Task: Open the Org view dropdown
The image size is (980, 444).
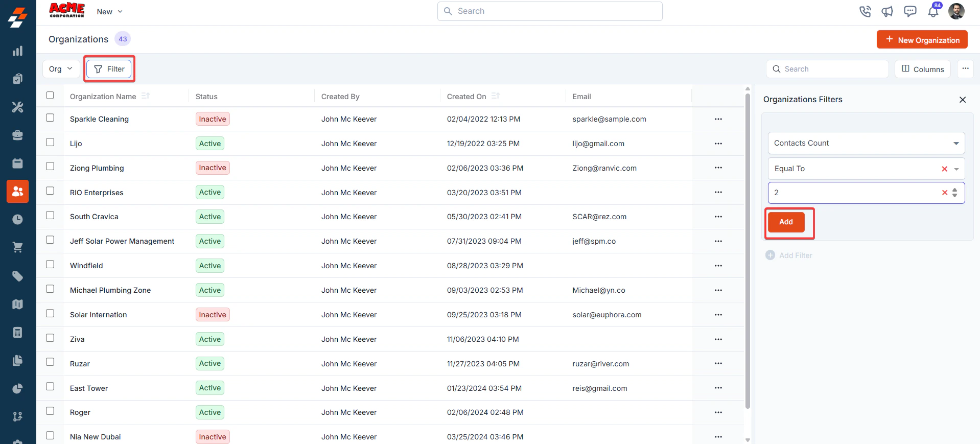Action: 61,69
